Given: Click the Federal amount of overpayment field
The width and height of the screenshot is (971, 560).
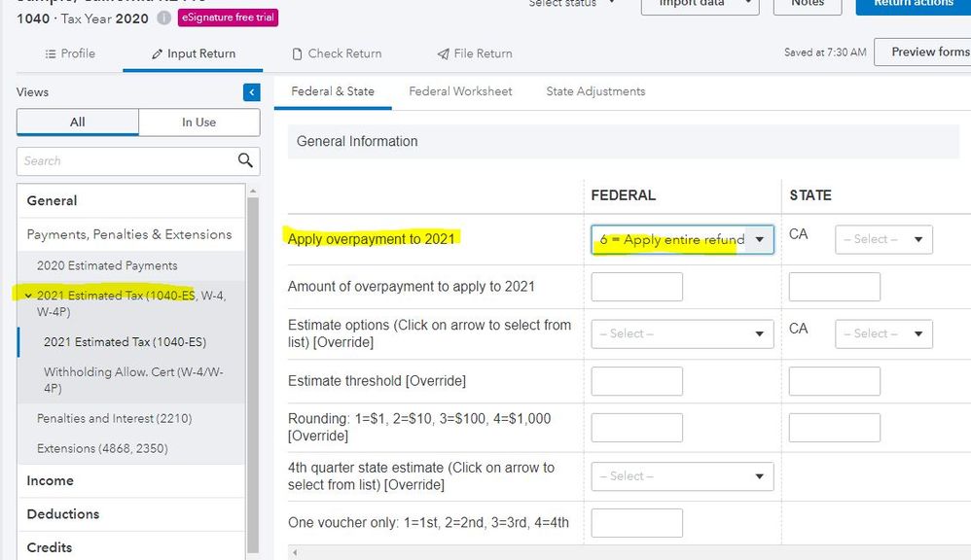Looking at the screenshot, I should (x=636, y=287).
